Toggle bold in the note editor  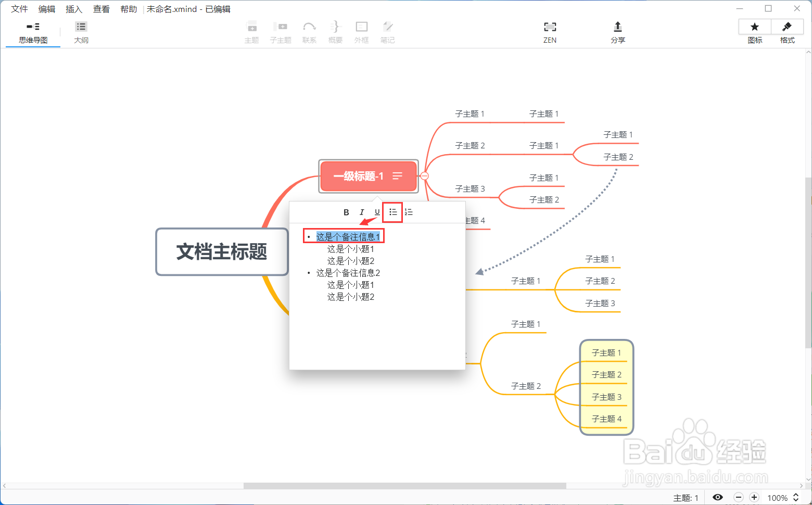[346, 212]
